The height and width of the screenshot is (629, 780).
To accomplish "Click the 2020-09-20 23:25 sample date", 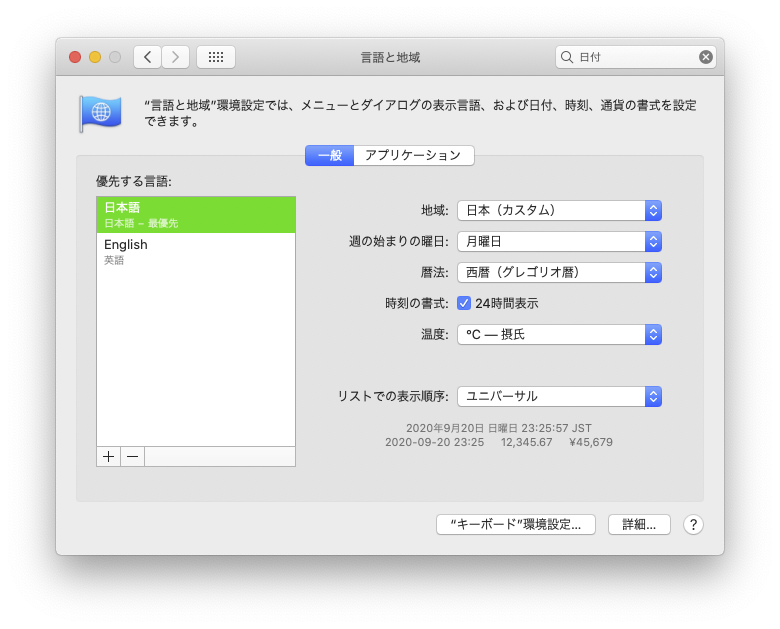I will point(434,442).
